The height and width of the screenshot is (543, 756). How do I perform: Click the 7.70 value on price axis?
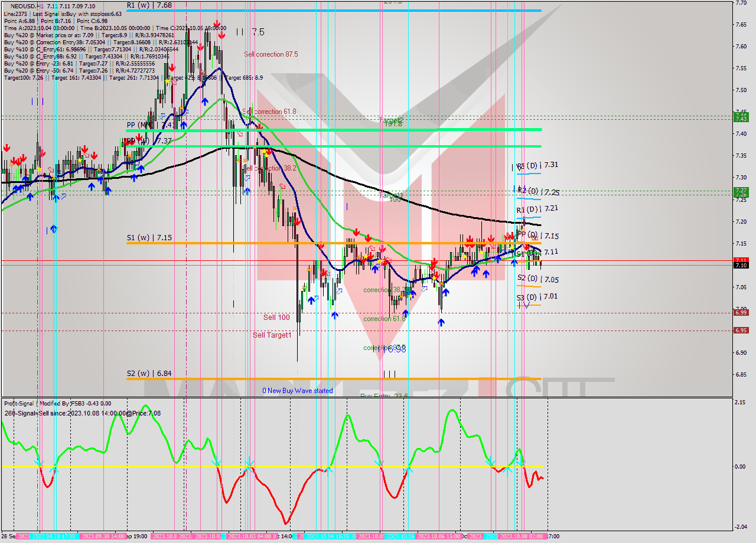(x=741, y=3)
